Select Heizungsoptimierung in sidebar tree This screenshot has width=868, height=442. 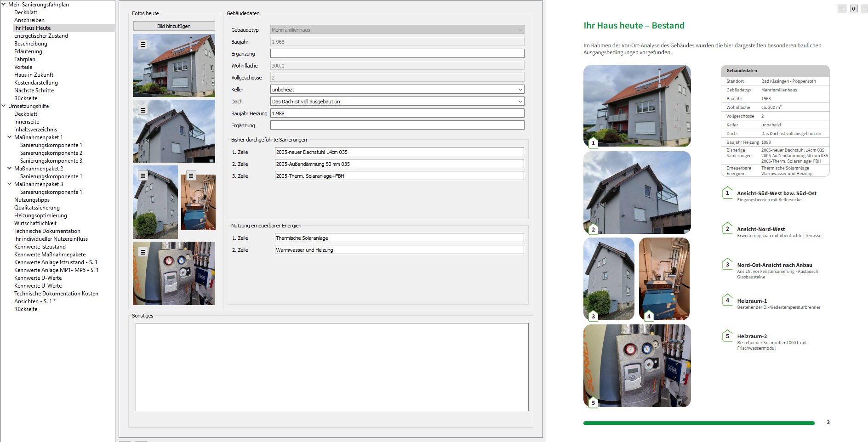[40, 215]
